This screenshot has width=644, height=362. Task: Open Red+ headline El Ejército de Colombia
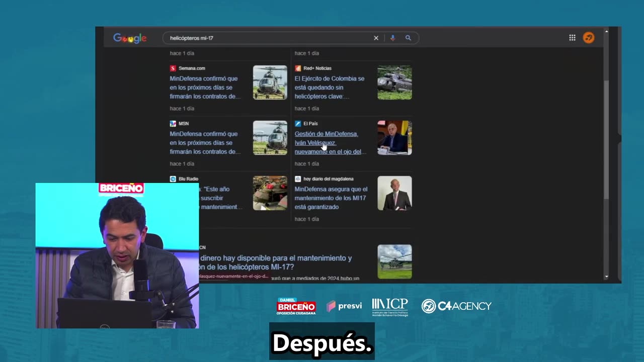[x=330, y=87]
